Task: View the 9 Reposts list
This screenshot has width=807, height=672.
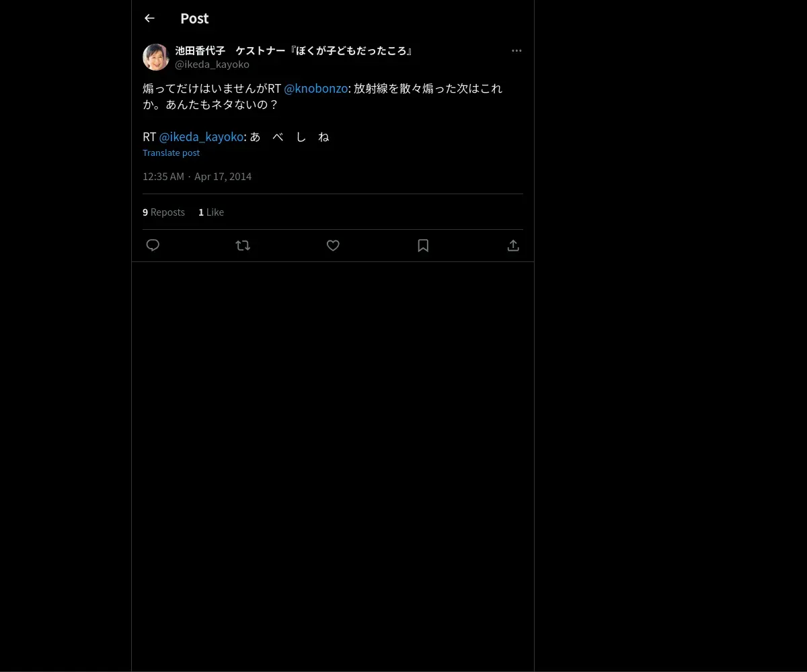Action: [x=163, y=212]
